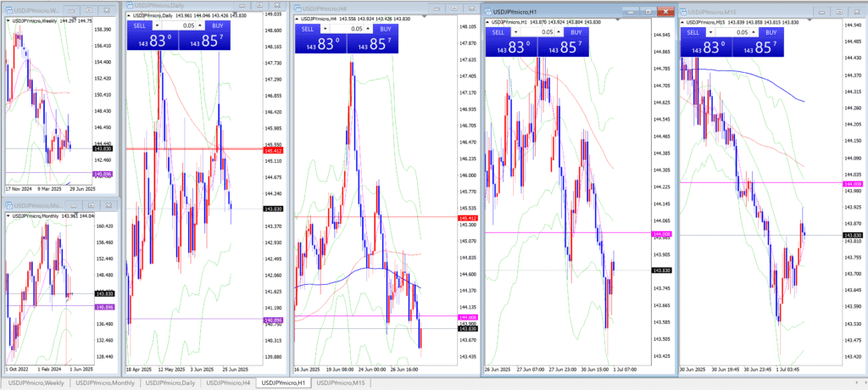This screenshot has height=390, width=868.
Task: Click the chart icon in the H4 window title bar
Action: coord(298,8)
